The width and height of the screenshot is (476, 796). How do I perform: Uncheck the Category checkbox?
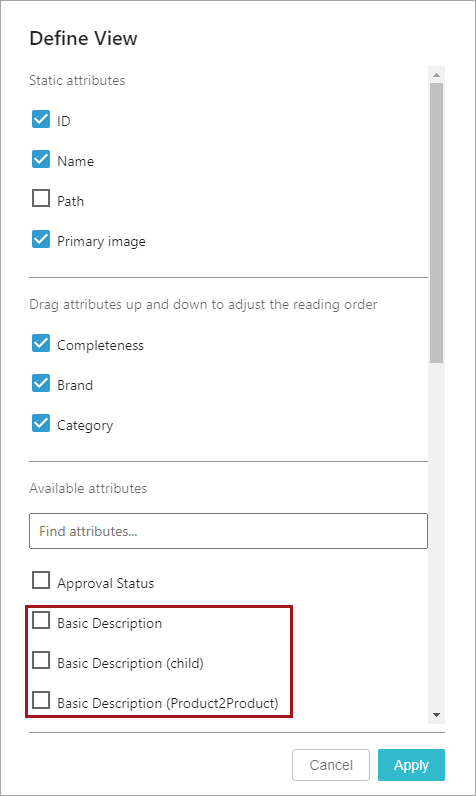pyautogui.click(x=41, y=423)
